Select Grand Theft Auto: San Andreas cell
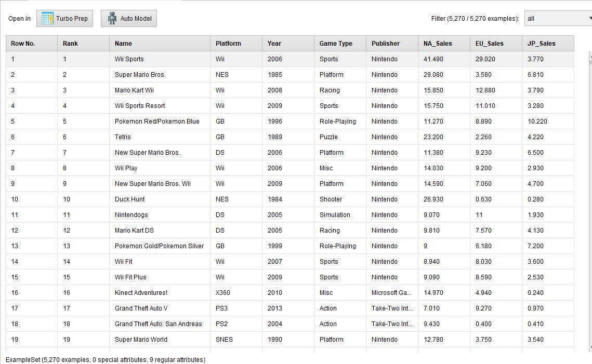Viewport: 592px width, 364px height. 160,324
